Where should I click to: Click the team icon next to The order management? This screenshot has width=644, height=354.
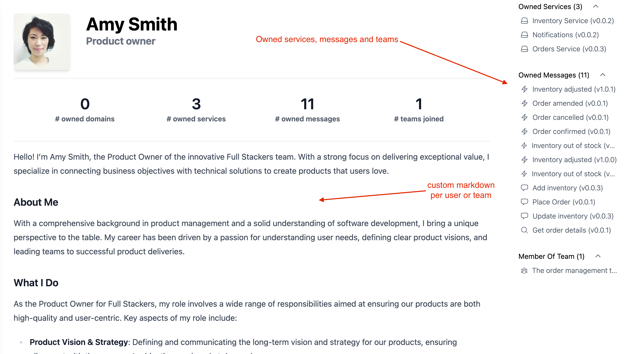click(x=524, y=270)
